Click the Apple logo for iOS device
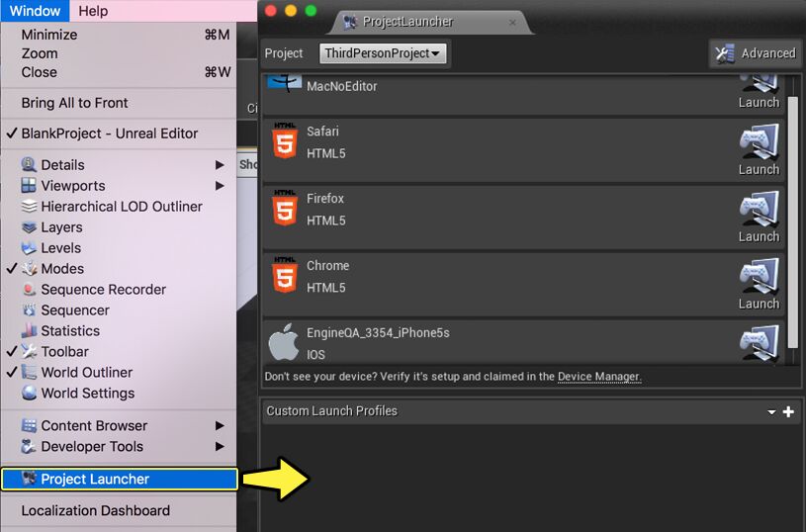The image size is (806, 532). (284, 341)
